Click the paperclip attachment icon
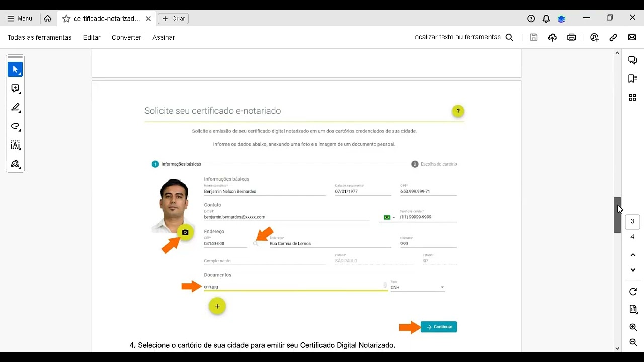Screen dimensions: 644x362 point(385,285)
